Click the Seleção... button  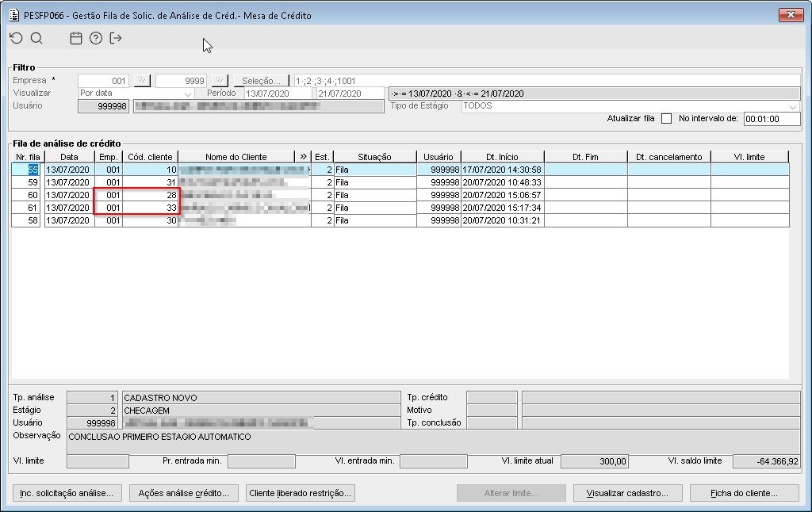[x=261, y=81]
